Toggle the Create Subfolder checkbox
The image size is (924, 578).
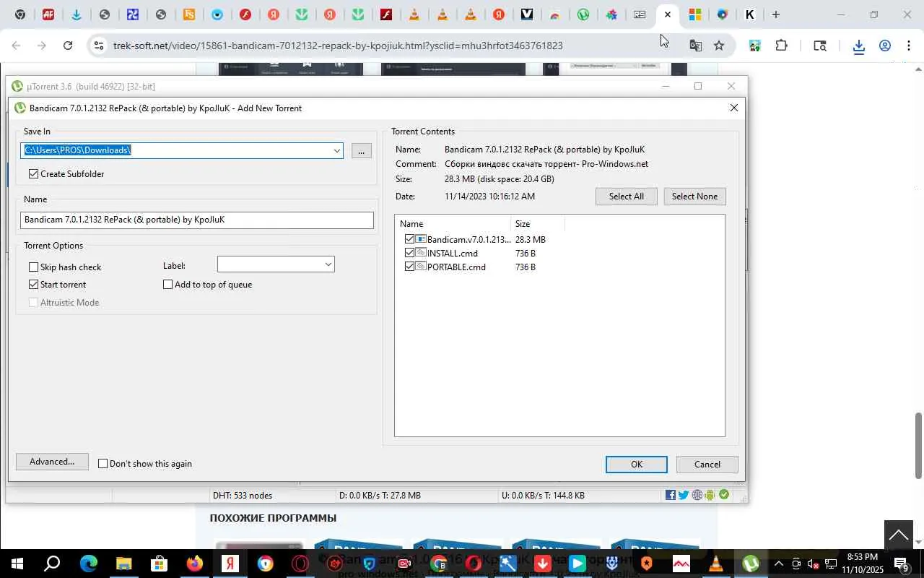point(33,174)
